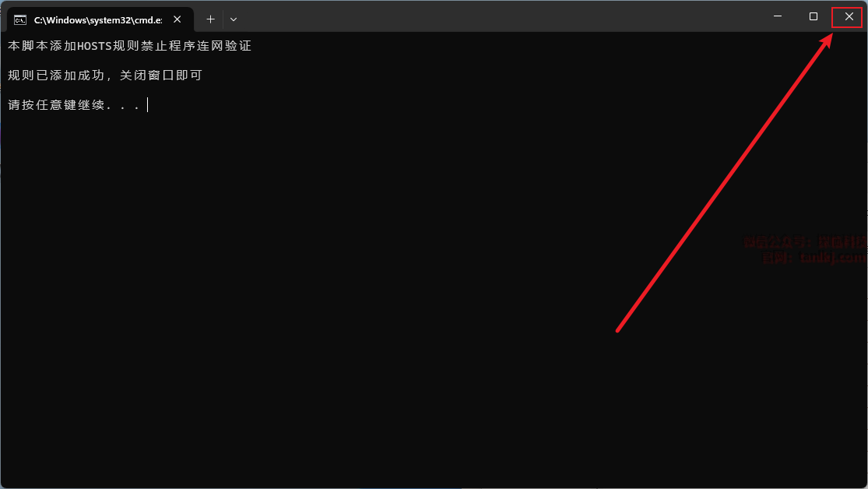
Task: Expand the new tab profile dropdown chevron
Action: (234, 19)
